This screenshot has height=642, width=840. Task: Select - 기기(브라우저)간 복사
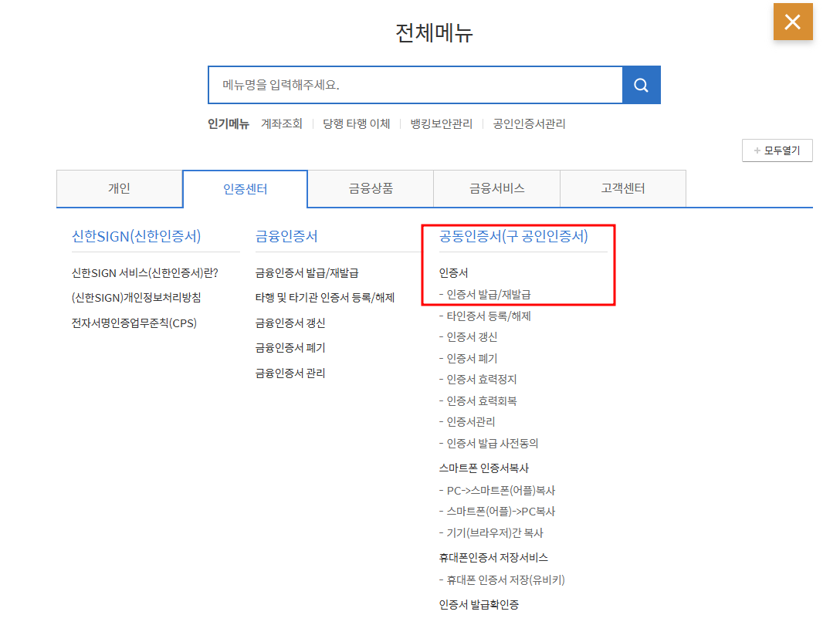tap(491, 532)
